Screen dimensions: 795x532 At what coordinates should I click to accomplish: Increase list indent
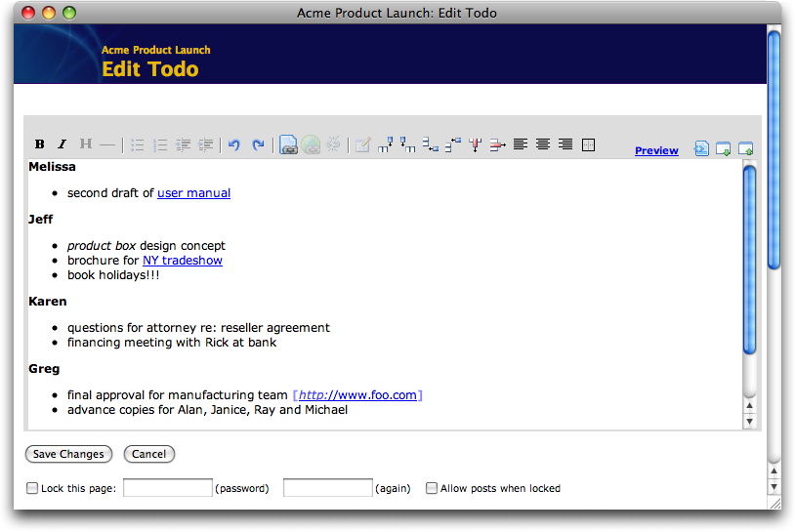205,144
